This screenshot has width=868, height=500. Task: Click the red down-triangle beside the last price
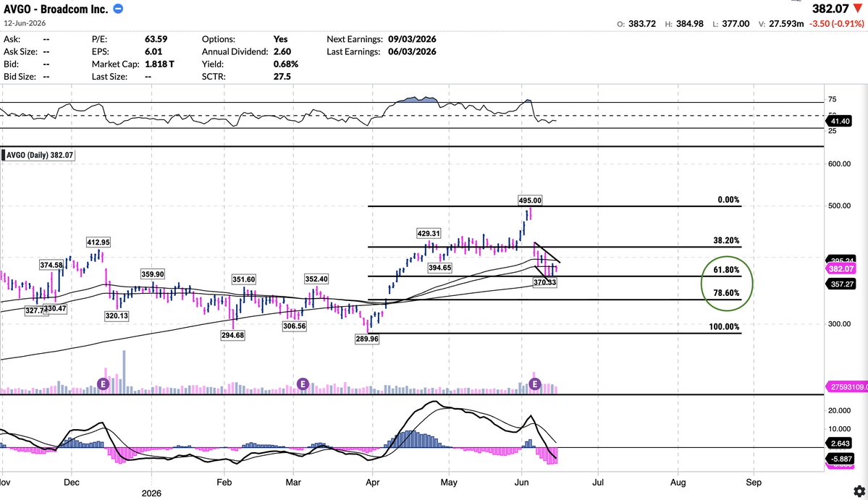[x=858, y=8]
